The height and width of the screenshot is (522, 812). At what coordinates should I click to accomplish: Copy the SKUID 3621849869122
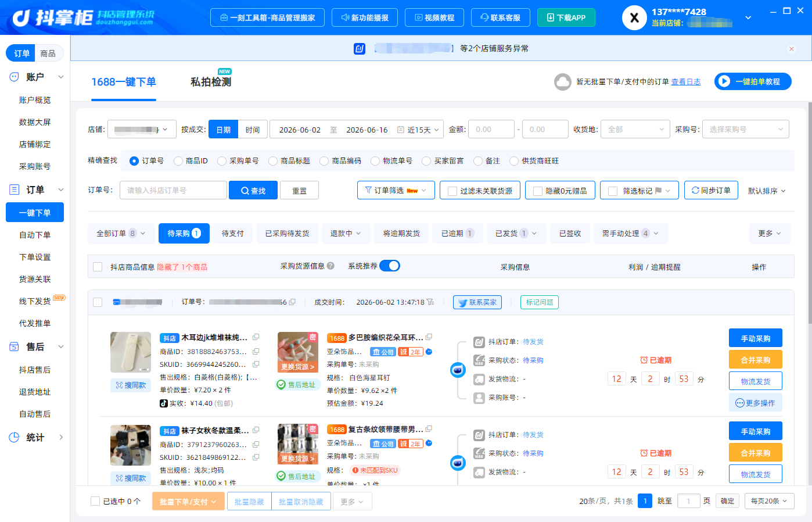(256, 457)
